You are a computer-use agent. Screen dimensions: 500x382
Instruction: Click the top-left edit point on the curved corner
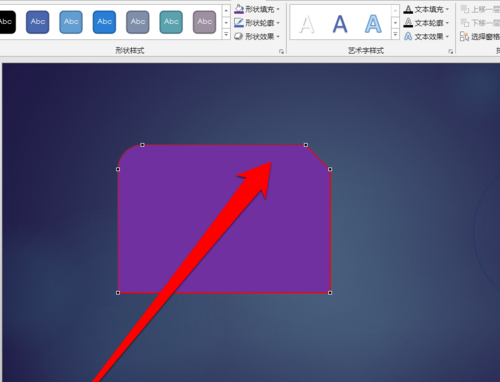[142, 145]
